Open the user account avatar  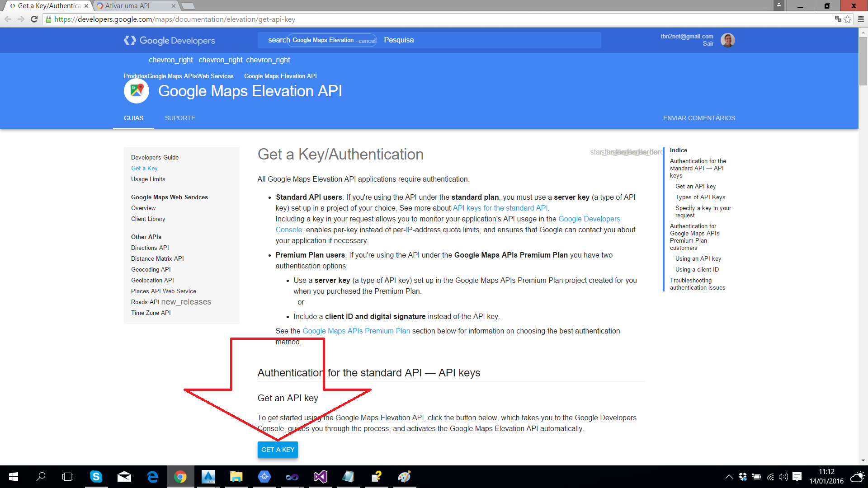[x=727, y=40]
